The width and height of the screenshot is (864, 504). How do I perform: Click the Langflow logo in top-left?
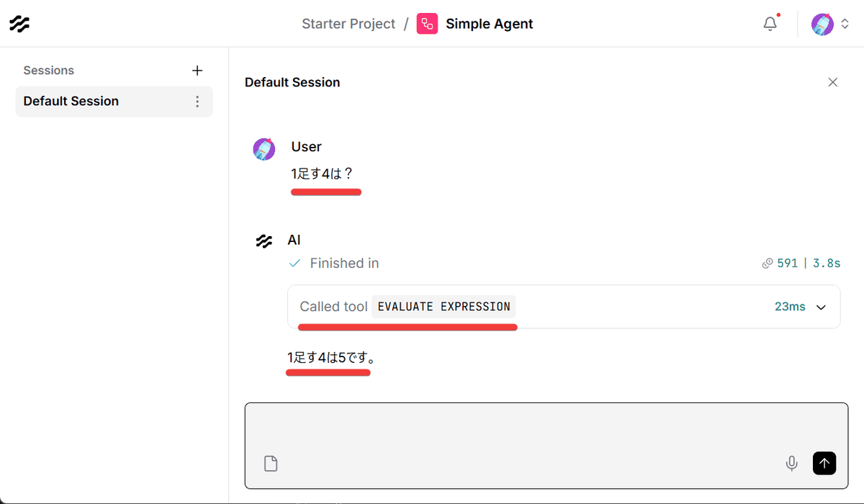pyautogui.click(x=19, y=24)
